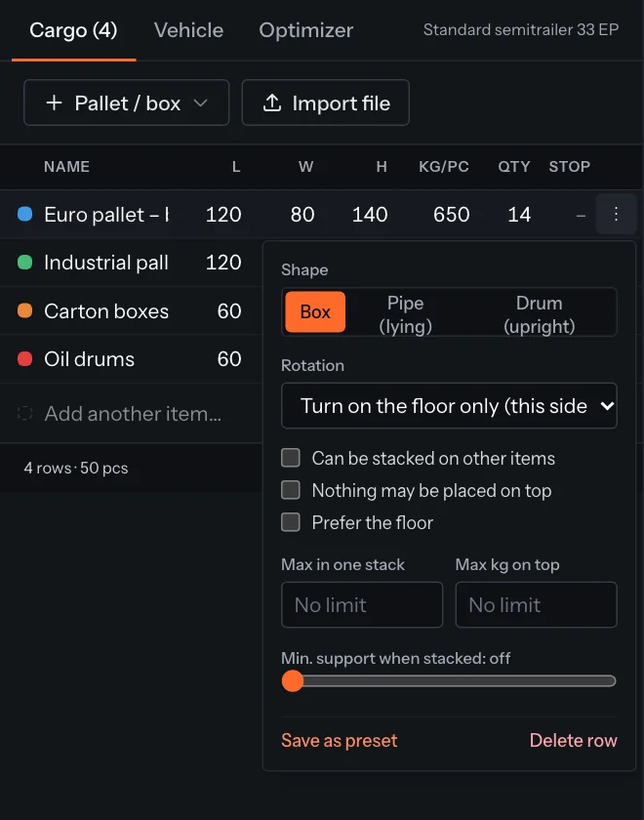Image resolution: width=644 pixels, height=820 pixels.
Task: Click the QTY column header
Action: coord(514,167)
